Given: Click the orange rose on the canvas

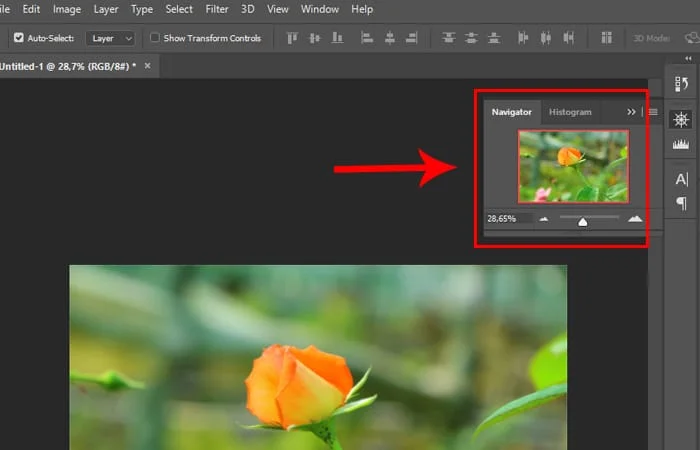Looking at the screenshot, I should point(299,386).
